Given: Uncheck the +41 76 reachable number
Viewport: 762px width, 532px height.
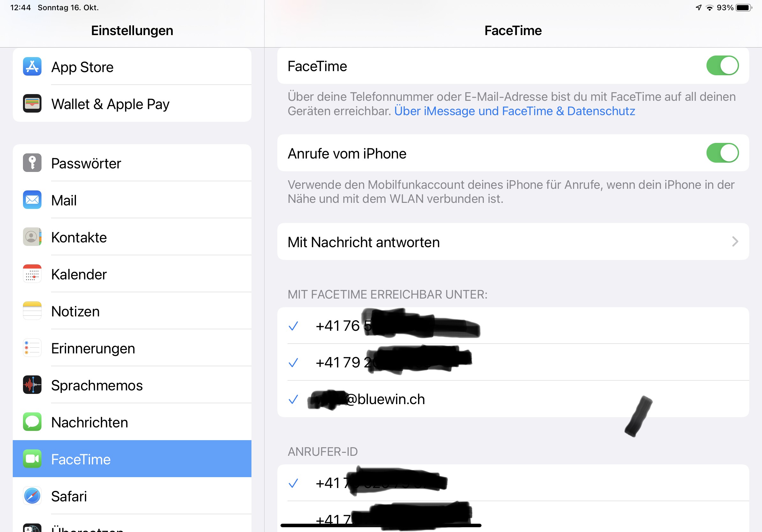Looking at the screenshot, I should click(293, 326).
